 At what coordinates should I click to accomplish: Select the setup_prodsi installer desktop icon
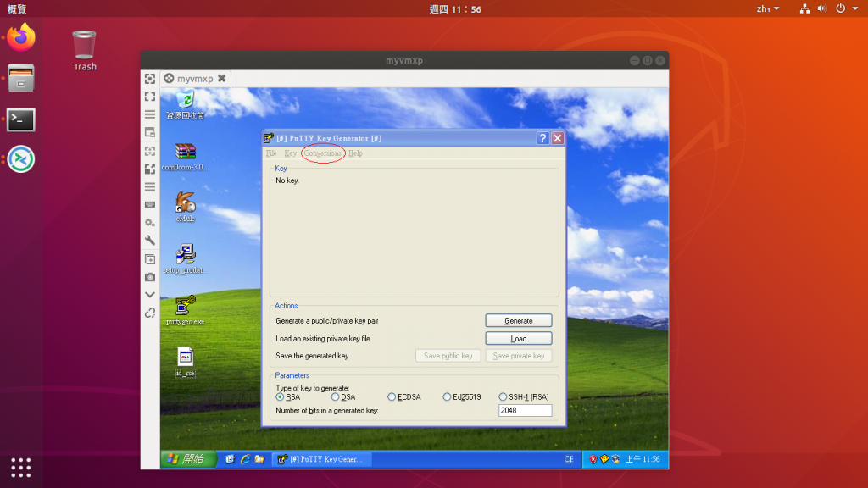tap(186, 259)
